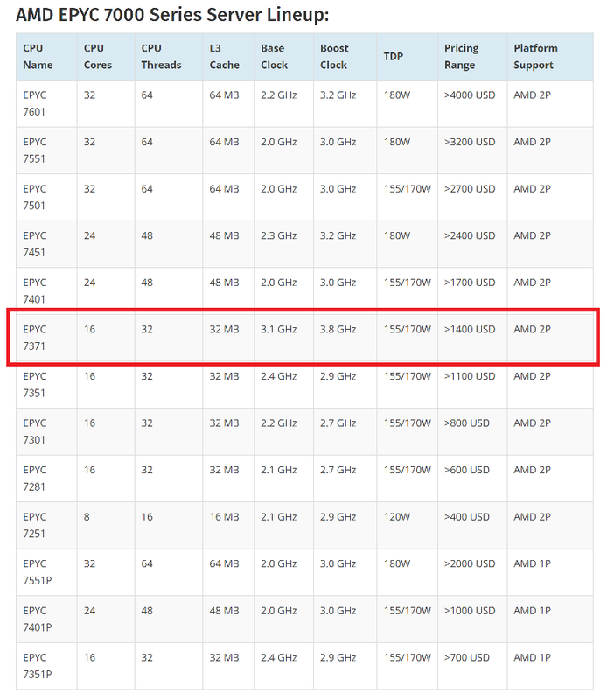
Task: Click the 'EPYC 7251' name cell
Action: (x=46, y=526)
